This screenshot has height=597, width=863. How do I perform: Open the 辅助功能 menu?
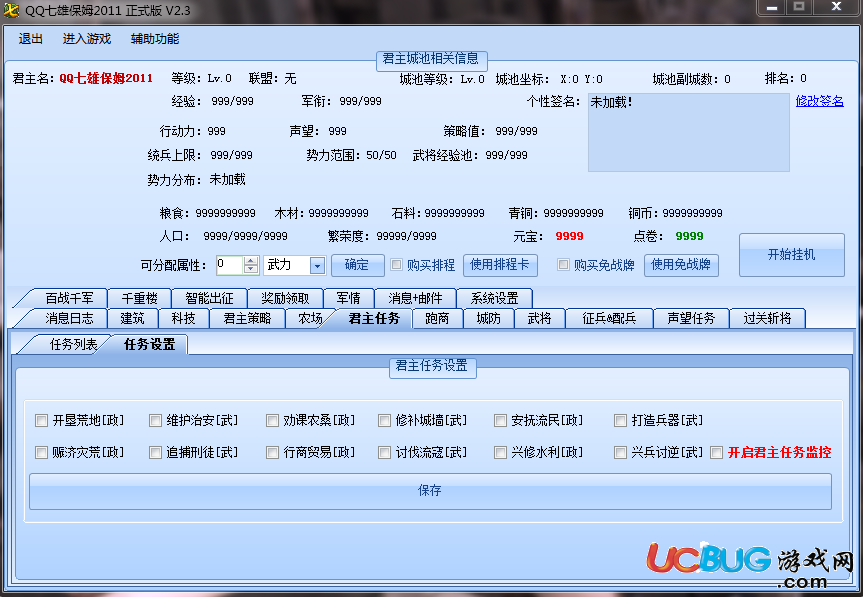[155, 39]
